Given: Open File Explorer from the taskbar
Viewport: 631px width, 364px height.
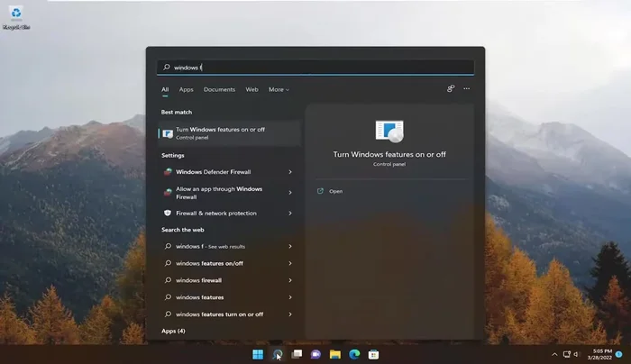Looking at the screenshot, I should pyautogui.click(x=334, y=354).
